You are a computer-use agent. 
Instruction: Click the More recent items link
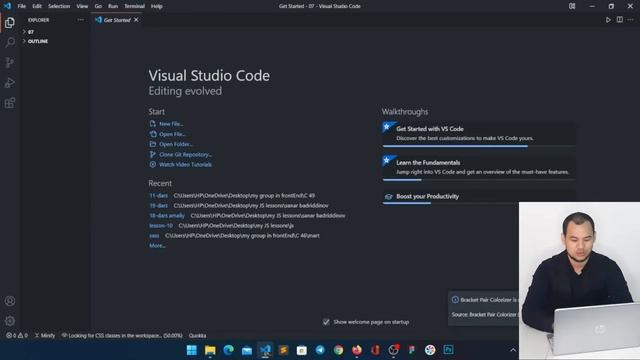(x=157, y=246)
